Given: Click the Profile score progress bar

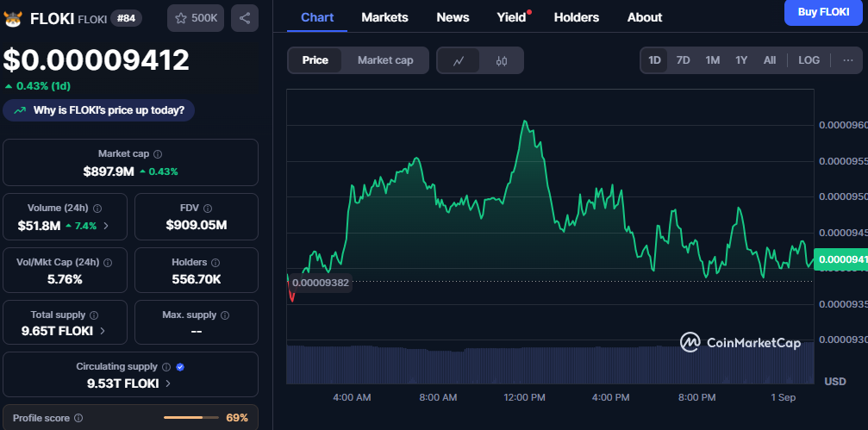Looking at the screenshot, I should (190, 418).
